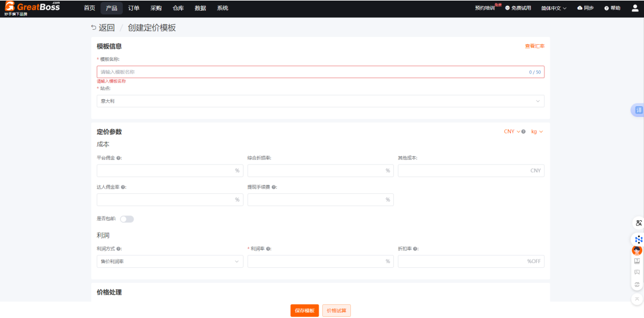This screenshot has height=318, width=644.
Task: Expand the 站点 dropdown showing 意大利
Action: coord(320,101)
